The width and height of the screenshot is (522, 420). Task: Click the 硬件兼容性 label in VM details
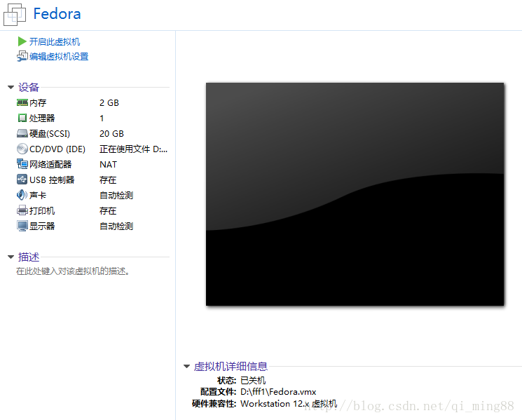pos(214,404)
